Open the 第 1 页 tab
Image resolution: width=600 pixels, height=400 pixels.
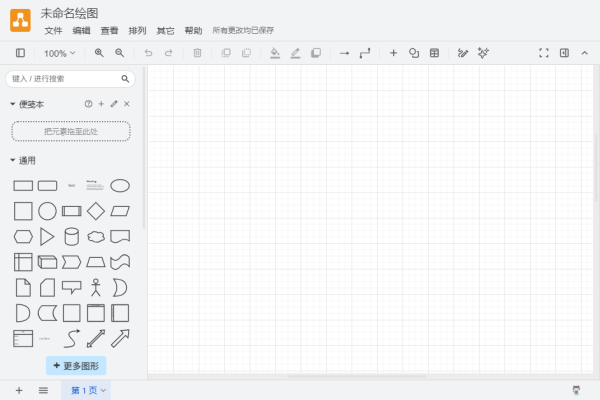point(86,390)
